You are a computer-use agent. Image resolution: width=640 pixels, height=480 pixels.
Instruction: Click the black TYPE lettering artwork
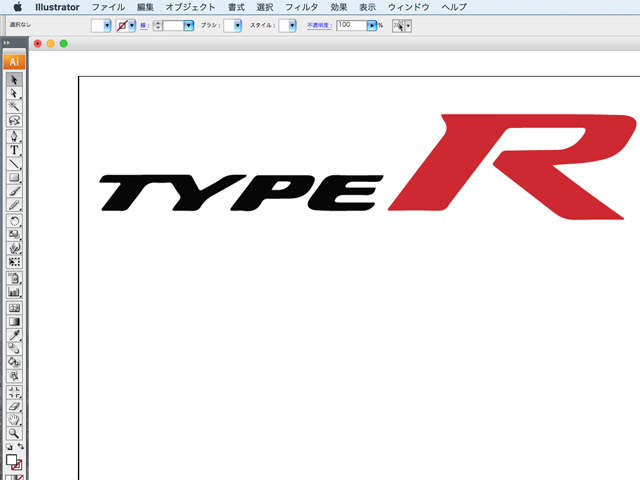click(241, 193)
